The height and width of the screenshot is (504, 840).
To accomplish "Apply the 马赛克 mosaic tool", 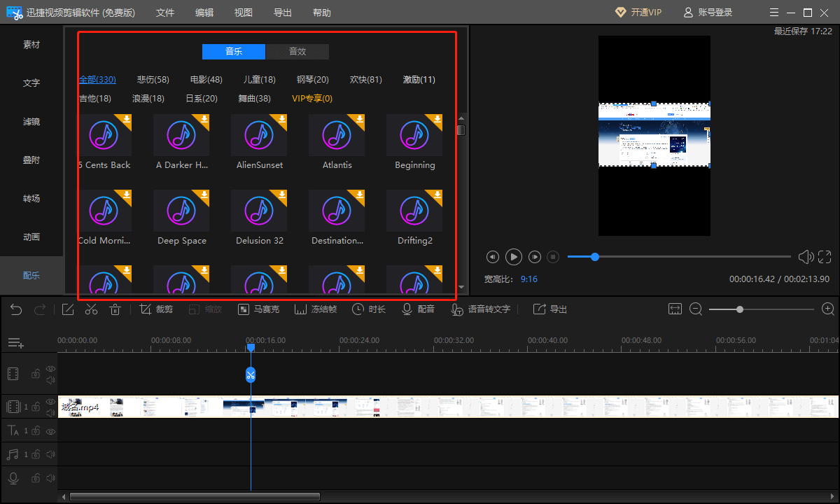I will coord(258,309).
